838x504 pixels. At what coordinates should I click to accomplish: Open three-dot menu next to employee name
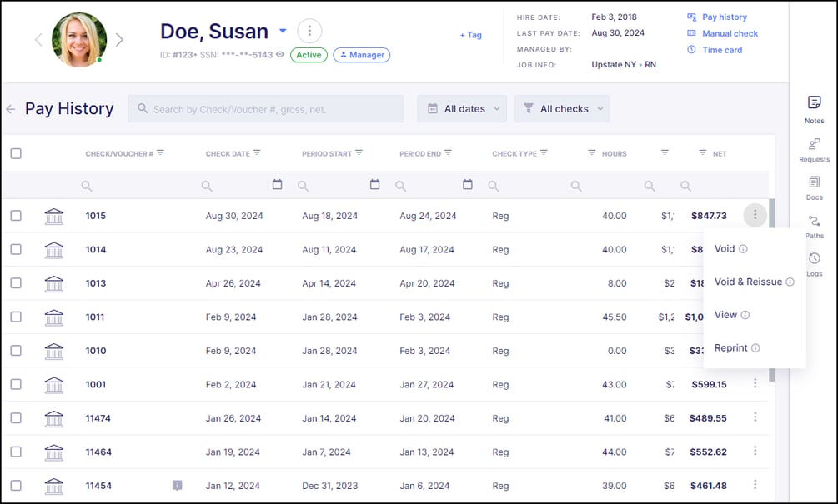(309, 32)
